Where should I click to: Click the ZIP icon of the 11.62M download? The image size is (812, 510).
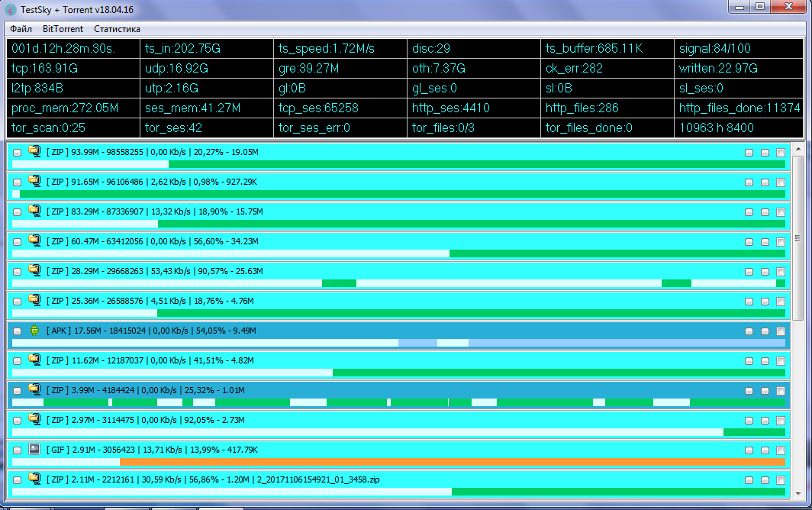[34, 360]
